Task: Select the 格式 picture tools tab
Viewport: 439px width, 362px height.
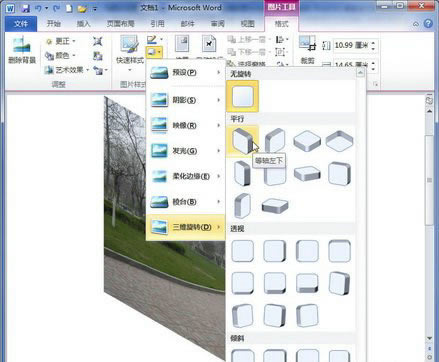Action: tap(281, 24)
